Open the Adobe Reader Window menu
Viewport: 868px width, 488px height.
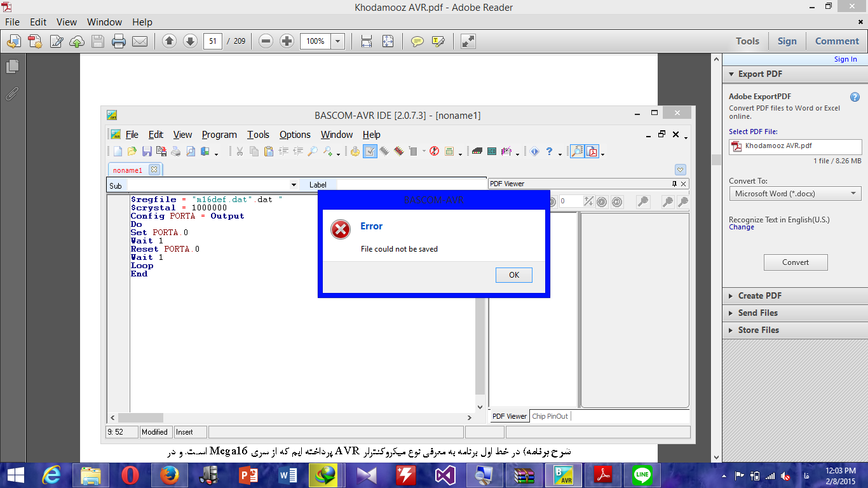(x=104, y=22)
